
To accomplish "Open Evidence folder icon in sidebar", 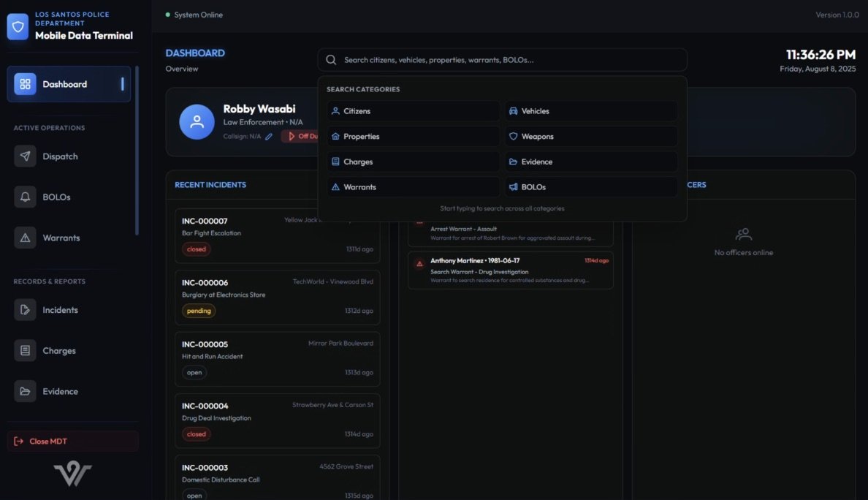I will [25, 391].
